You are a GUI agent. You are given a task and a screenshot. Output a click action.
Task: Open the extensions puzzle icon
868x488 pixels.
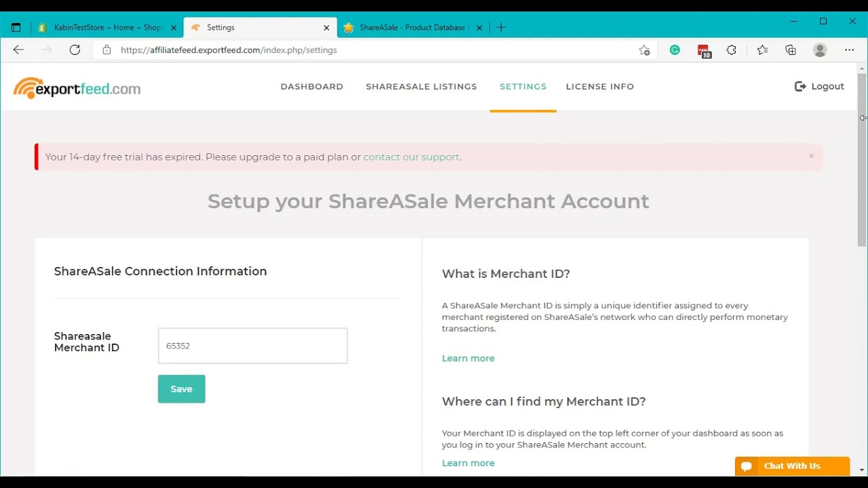tap(732, 50)
